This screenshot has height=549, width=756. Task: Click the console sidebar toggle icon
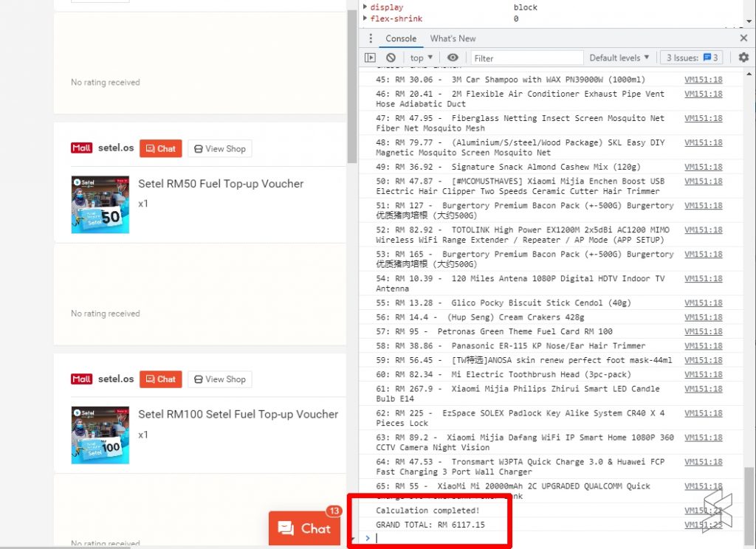pos(370,58)
